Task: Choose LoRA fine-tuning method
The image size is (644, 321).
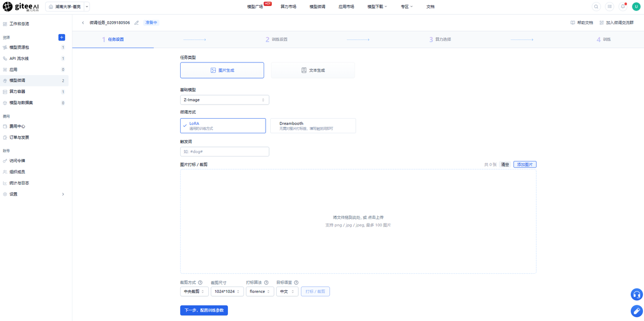Action: pos(223,126)
